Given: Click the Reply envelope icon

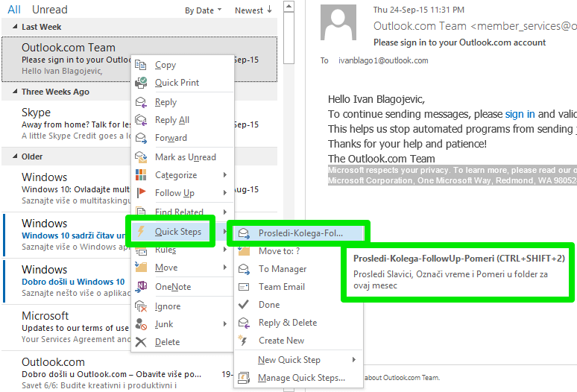Looking at the screenshot, I should point(141,102).
